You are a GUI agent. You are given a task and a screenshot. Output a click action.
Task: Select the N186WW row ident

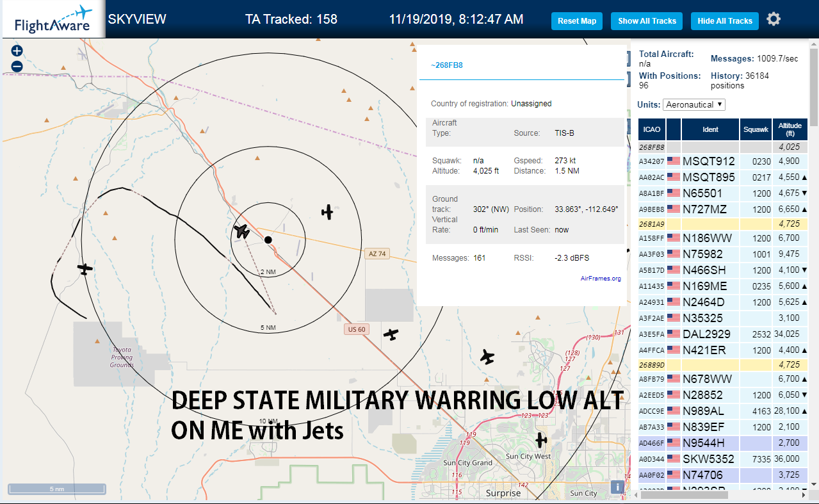(707, 238)
